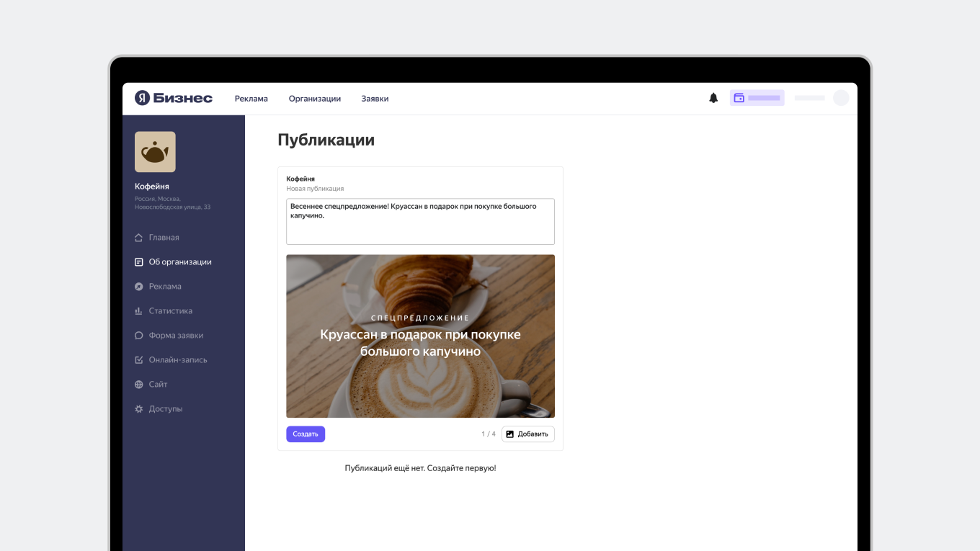Click the bar chart icon for Статистика
980x551 pixels.
point(139,311)
